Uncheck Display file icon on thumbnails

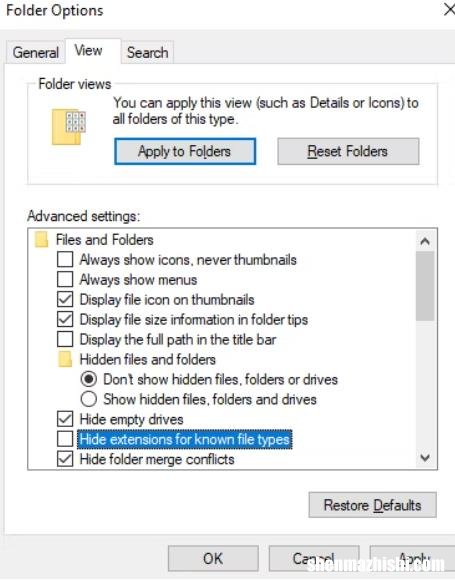(65, 300)
